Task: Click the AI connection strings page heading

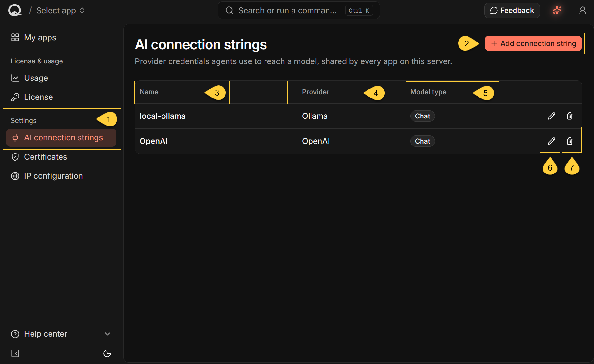Action: tap(201, 44)
